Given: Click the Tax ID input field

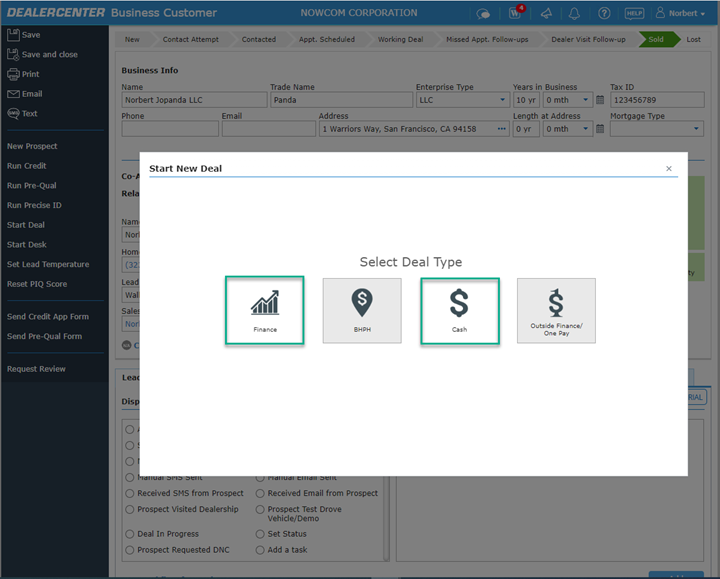Looking at the screenshot, I should click(x=657, y=100).
